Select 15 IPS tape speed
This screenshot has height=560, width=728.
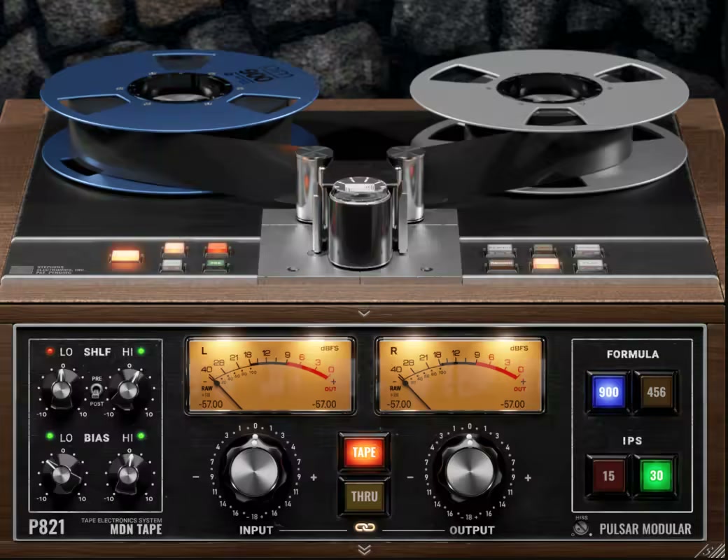(608, 476)
